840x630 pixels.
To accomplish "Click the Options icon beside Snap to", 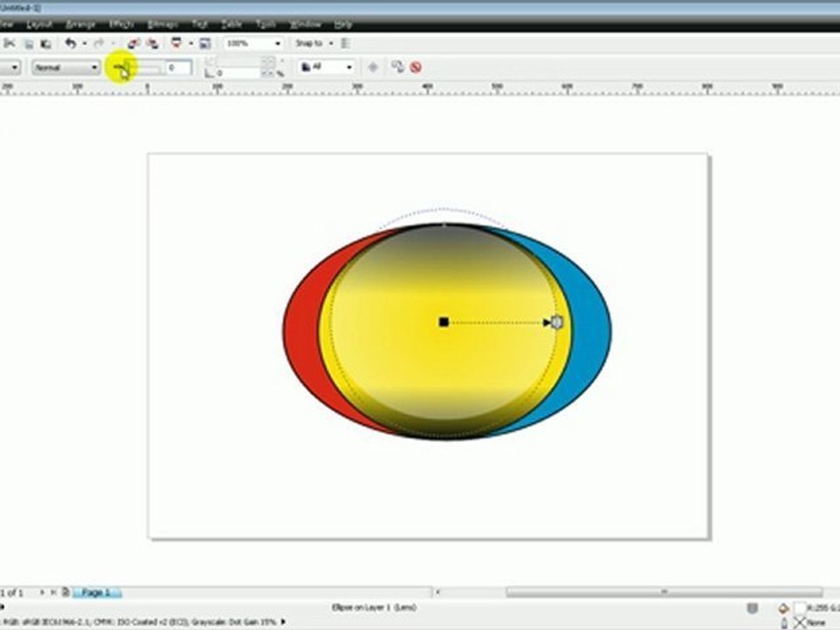I will point(346,44).
